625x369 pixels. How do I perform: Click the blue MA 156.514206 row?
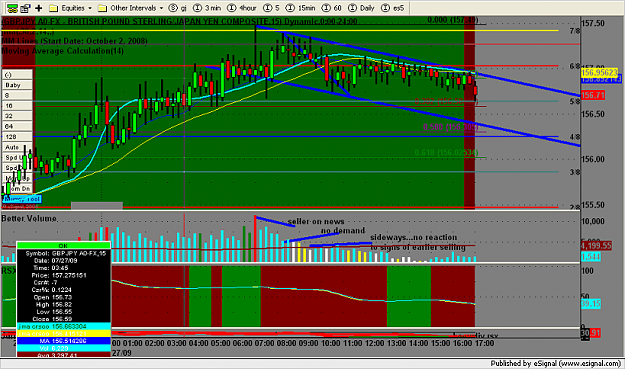(x=63, y=341)
